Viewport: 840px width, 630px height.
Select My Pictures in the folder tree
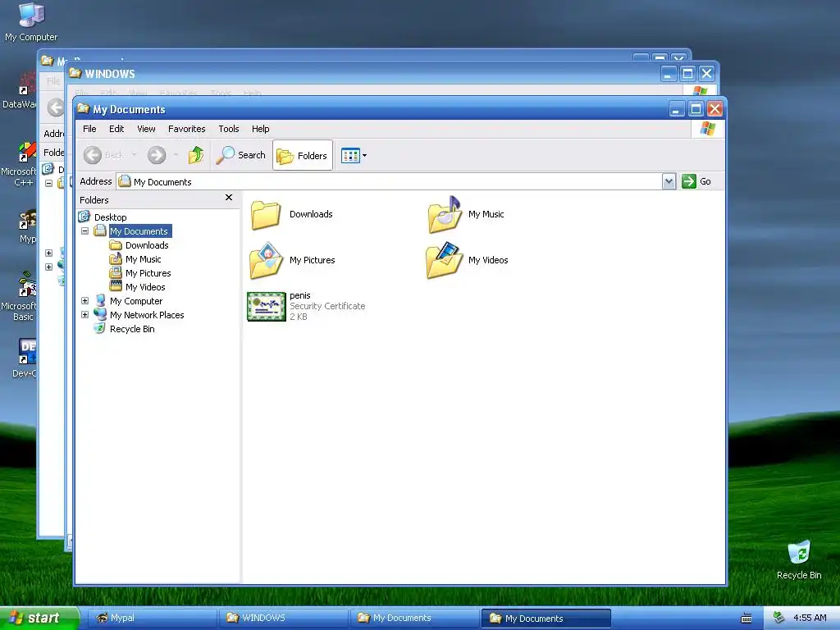pos(148,272)
